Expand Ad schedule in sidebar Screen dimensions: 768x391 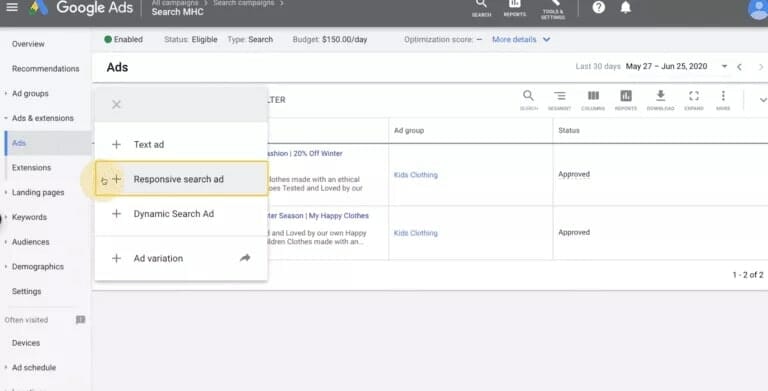point(6,367)
